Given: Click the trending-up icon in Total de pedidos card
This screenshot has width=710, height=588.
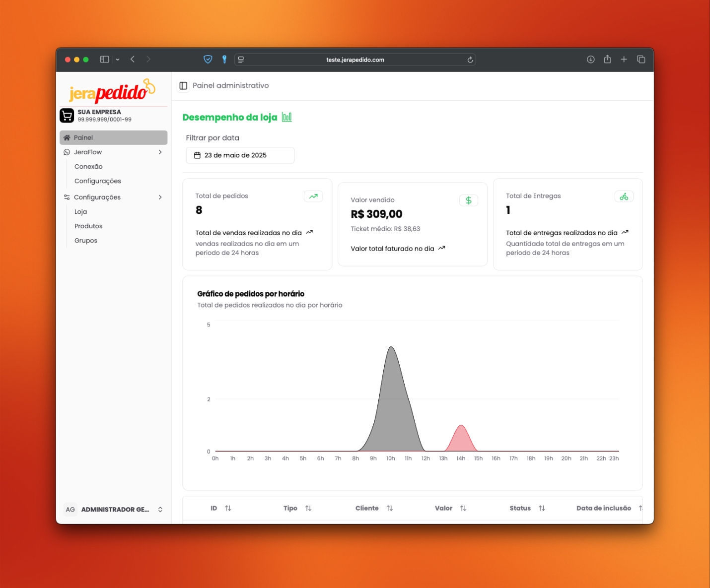Looking at the screenshot, I should tap(313, 196).
